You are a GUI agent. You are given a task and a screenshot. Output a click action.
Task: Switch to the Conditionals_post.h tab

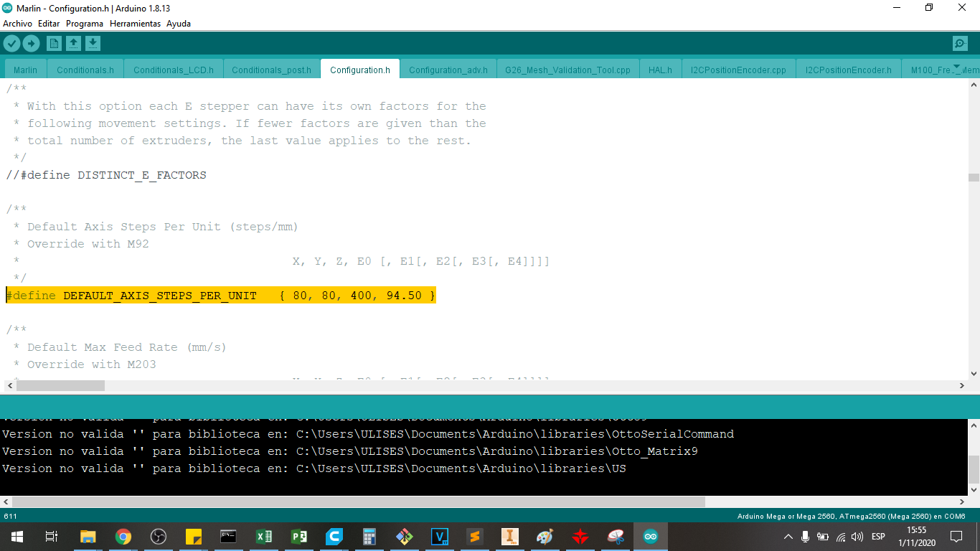click(x=272, y=70)
